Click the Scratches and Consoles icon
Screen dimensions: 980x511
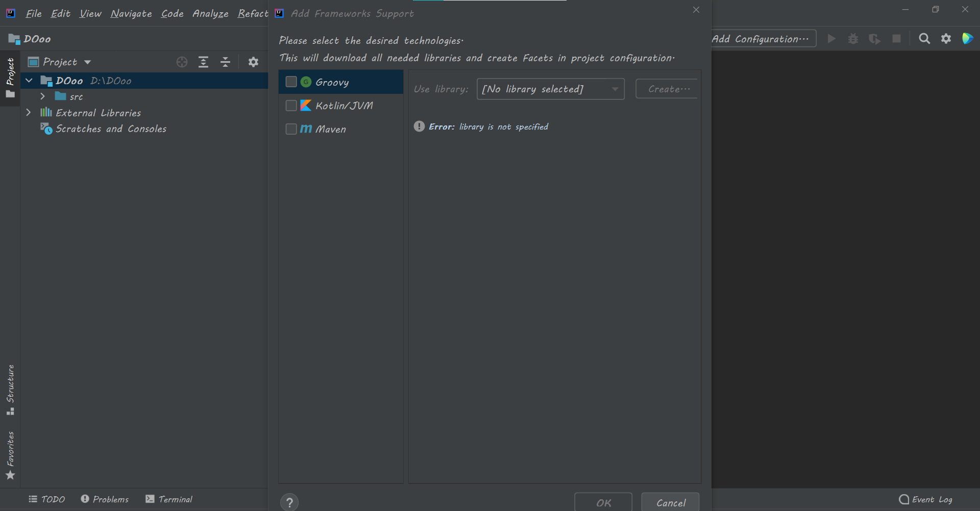click(x=46, y=129)
